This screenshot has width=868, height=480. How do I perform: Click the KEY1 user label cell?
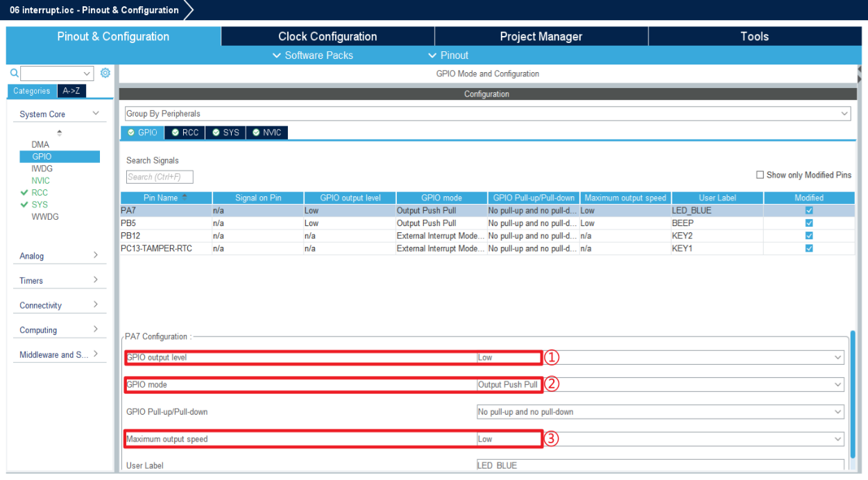(x=717, y=248)
